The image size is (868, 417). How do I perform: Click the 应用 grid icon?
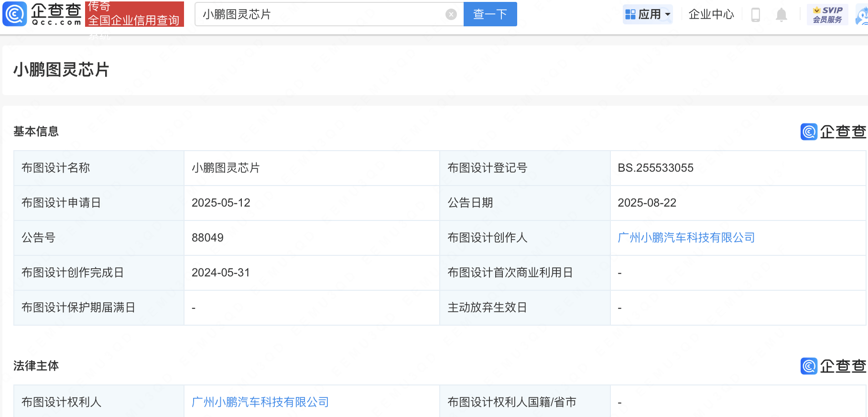coord(630,14)
